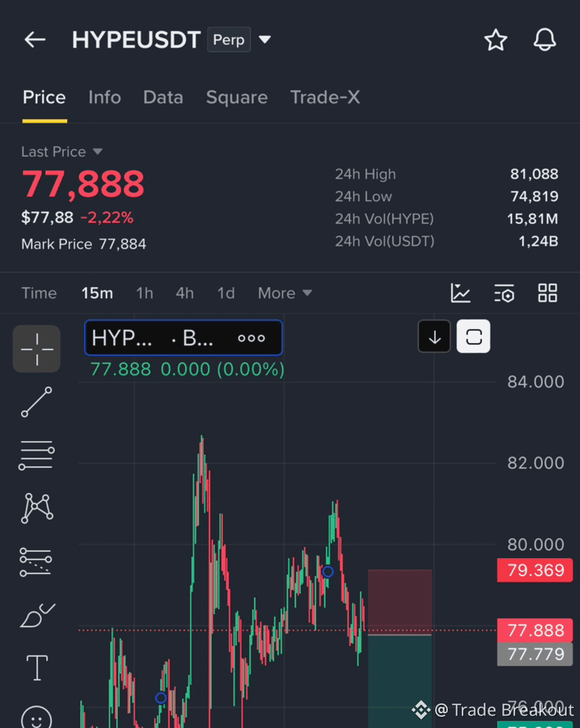Click the HYP... B... chart legend box
Viewport: 580px width, 728px height.
pyautogui.click(x=183, y=338)
